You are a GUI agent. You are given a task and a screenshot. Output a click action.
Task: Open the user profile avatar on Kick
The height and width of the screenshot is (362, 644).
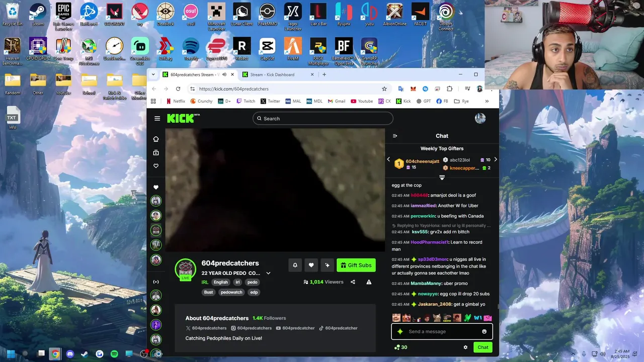(x=480, y=118)
